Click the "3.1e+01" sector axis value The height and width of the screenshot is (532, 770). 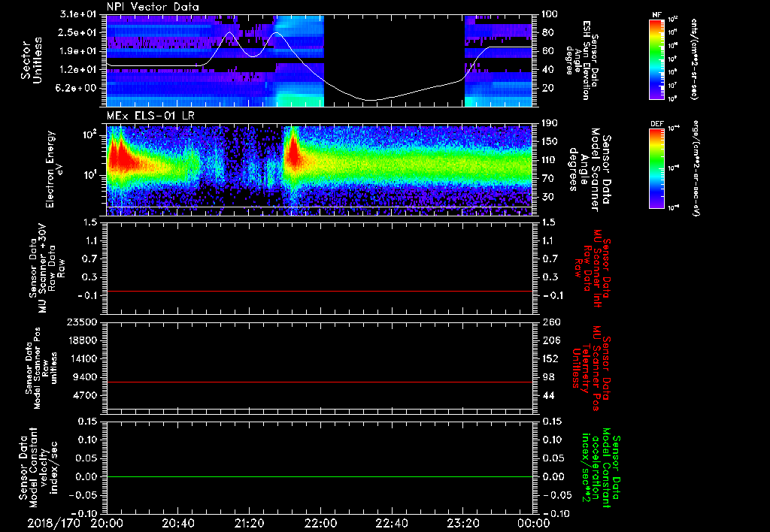click(78, 14)
